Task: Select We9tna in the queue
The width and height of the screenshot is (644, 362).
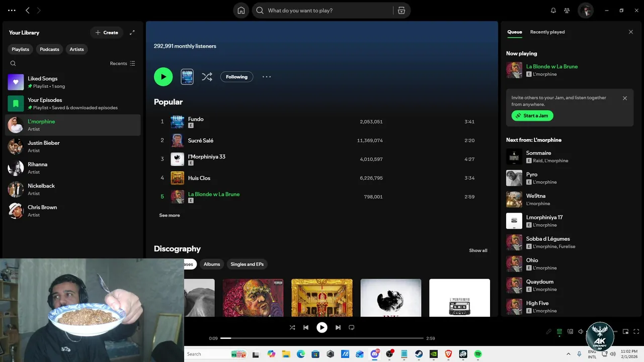Action: point(570,200)
